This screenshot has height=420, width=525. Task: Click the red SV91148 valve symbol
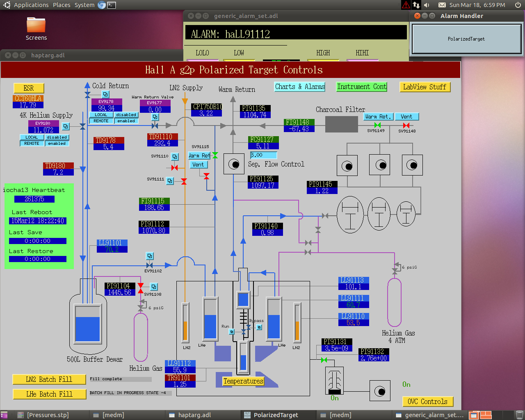pos(406,125)
